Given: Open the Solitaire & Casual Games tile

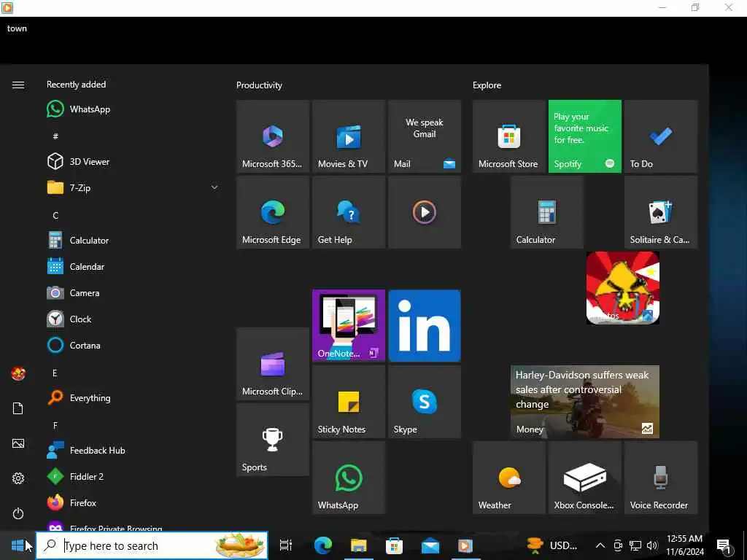Looking at the screenshot, I should click(x=661, y=212).
